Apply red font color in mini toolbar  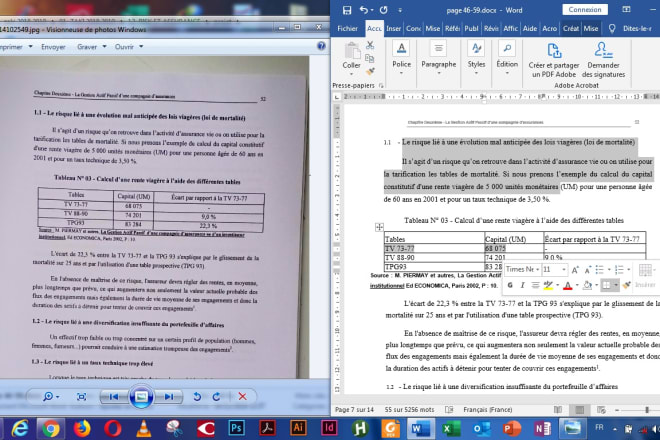(x=567, y=285)
